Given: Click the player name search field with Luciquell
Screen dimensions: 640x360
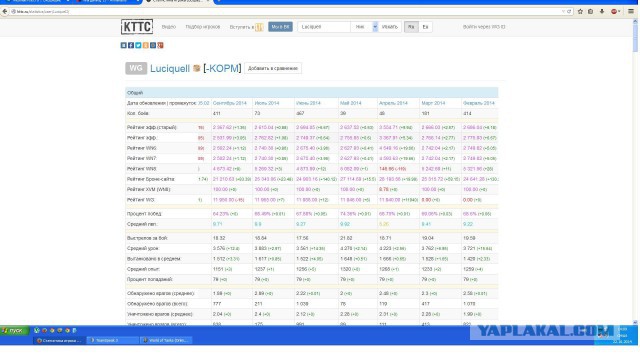Looking at the screenshot, I should pyautogui.click(x=324, y=27).
